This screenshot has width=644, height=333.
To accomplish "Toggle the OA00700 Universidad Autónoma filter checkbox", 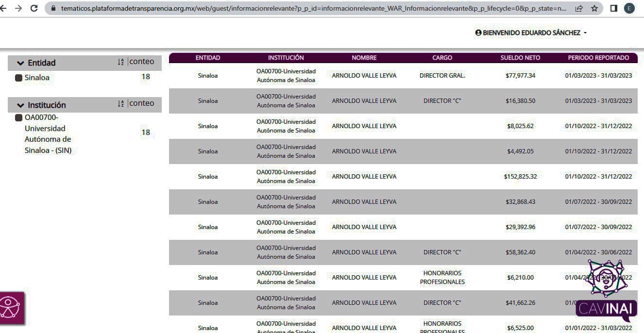I will pyautogui.click(x=19, y=117).
